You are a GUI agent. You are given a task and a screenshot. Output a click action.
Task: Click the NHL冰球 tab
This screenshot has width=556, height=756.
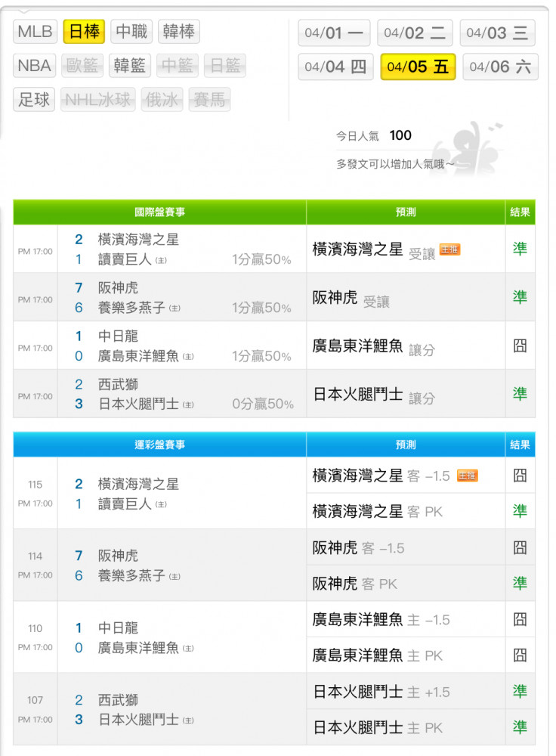pyautogui.click(x=97, y=99)
